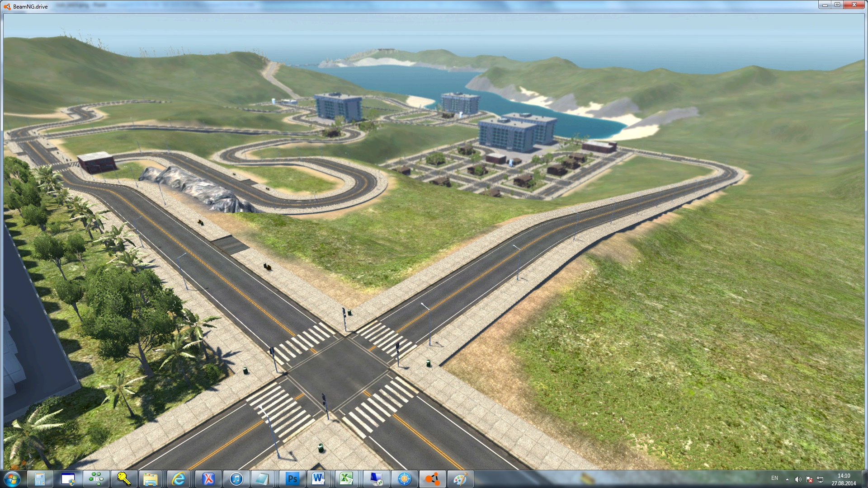Open Microsoft Word from taskbar
868x488 pixels.
[x=319, y=479]
